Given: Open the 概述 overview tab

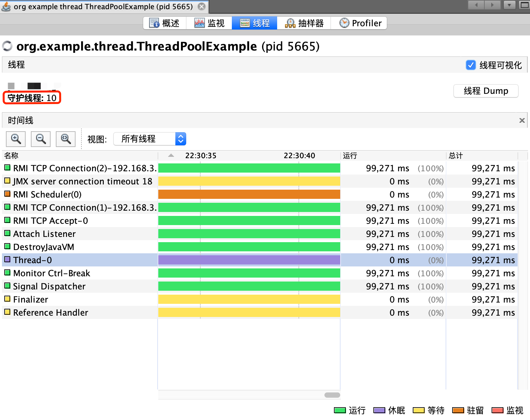Looking at the screenshot, I should point(164,23).
